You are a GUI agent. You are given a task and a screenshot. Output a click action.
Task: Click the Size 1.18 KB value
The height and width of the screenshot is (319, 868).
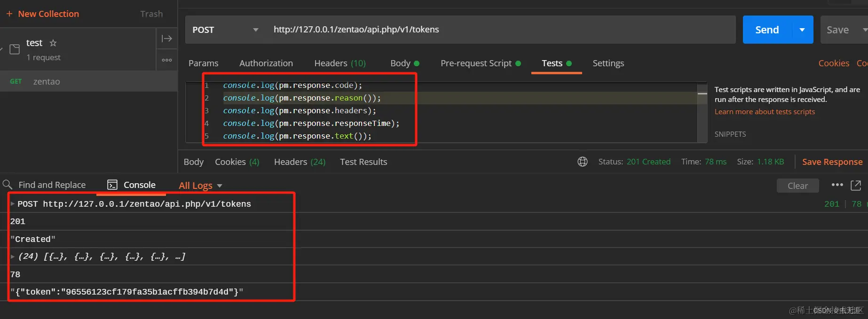click(x=771, y=162)
